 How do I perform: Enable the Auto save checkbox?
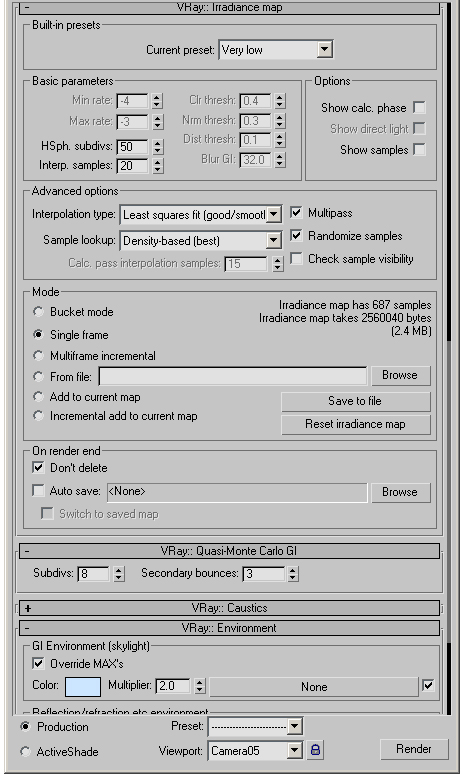pyautogui.click(x=38, y=490)
